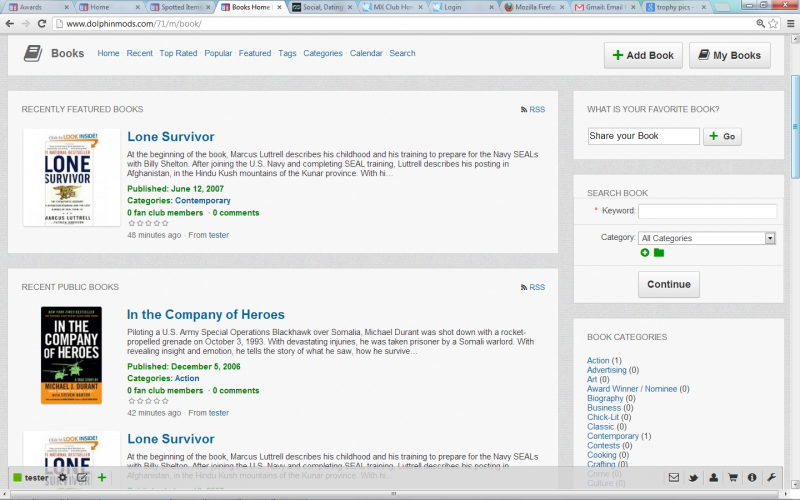Viewport: 800px width, 500px height.
Task: Click the browser reload icon
Action: 42,23
